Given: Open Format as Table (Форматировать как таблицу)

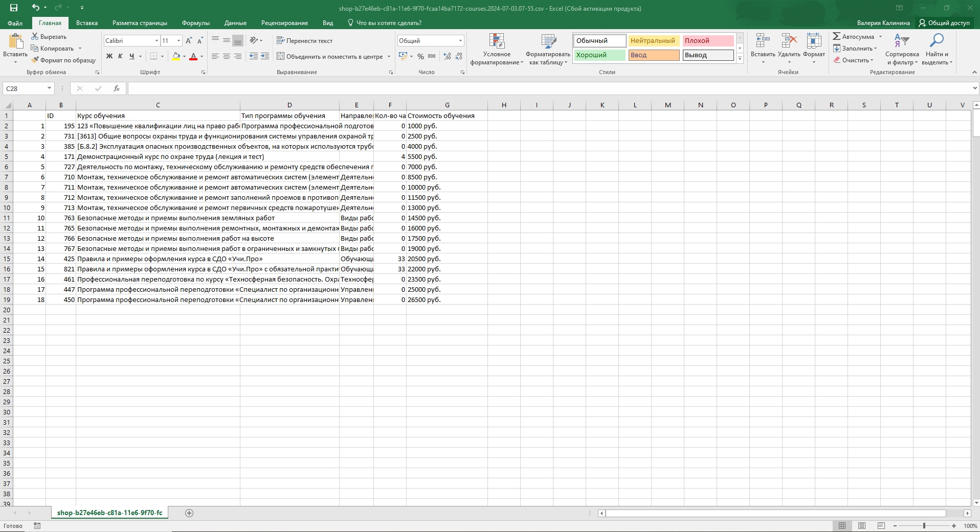Looking at the screenshot, I should click(548, 50).
